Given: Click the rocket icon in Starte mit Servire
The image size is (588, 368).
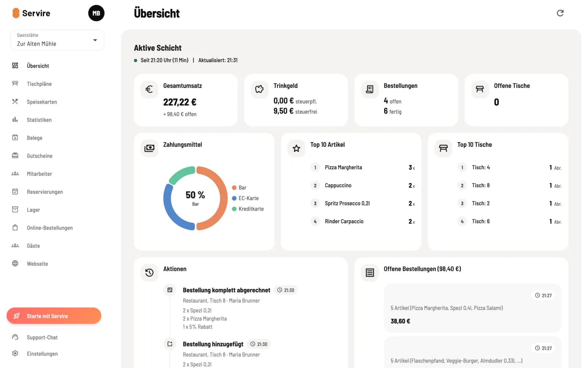Looking at the screenshot, I should point(17,316).
